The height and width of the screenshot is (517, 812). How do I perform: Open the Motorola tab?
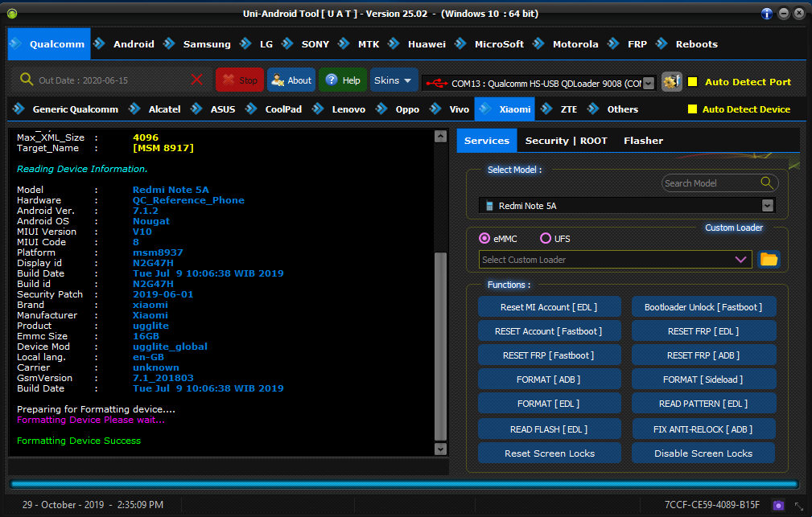click(x=575, y=44)
